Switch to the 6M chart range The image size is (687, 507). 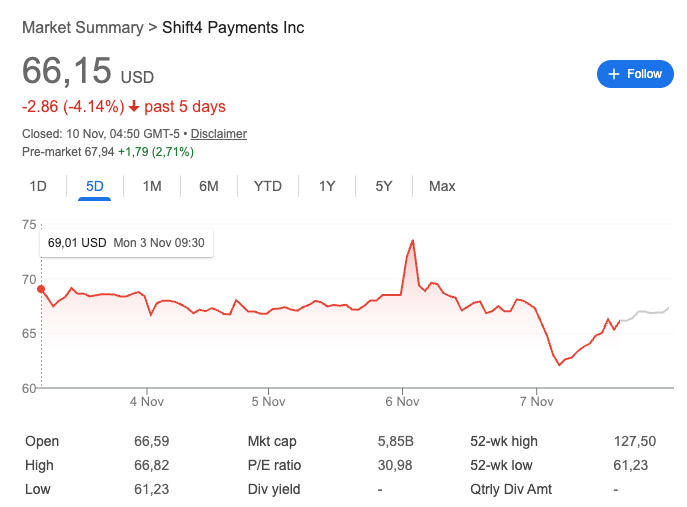tap(209, 186)
